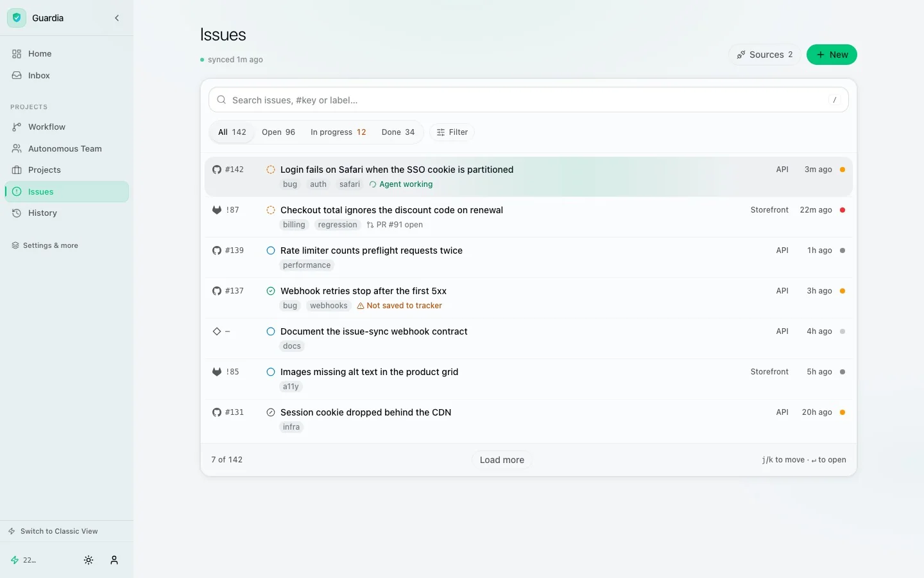Click the 'performance' label tag

[307, 265]
